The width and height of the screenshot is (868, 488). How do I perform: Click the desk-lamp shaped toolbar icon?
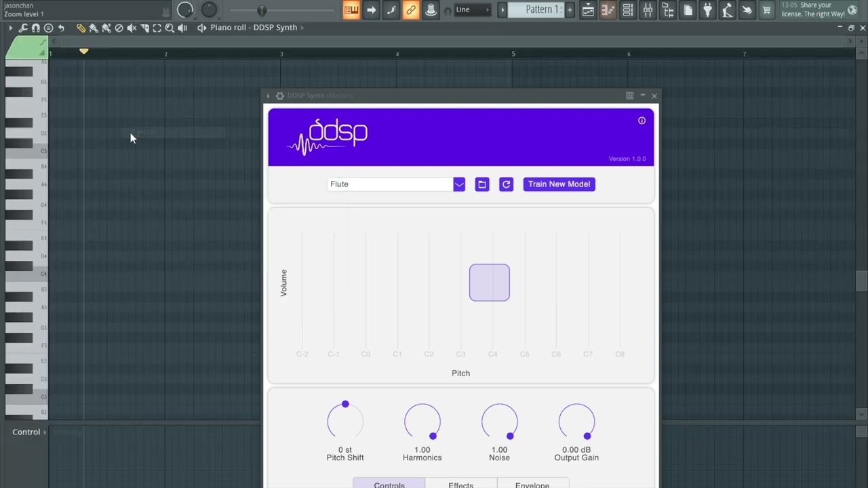[727, 9]
